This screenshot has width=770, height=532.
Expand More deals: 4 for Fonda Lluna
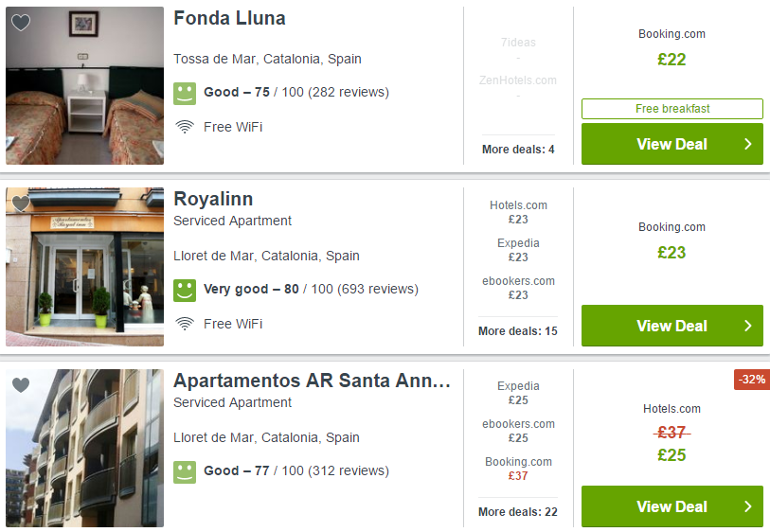tap(518, 150)
